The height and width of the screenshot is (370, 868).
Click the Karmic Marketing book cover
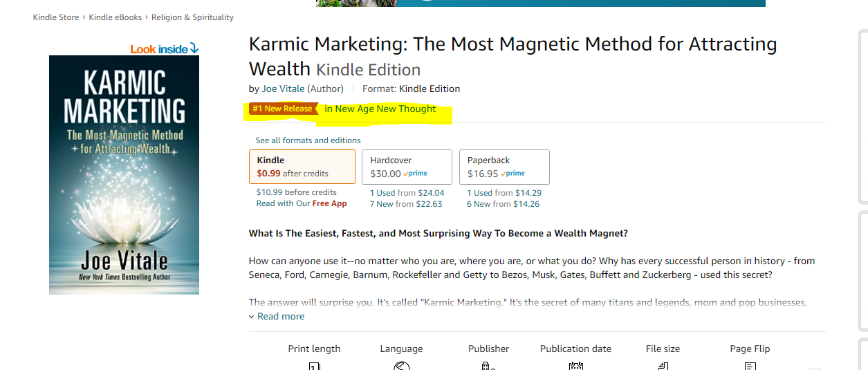coord(124,175)
